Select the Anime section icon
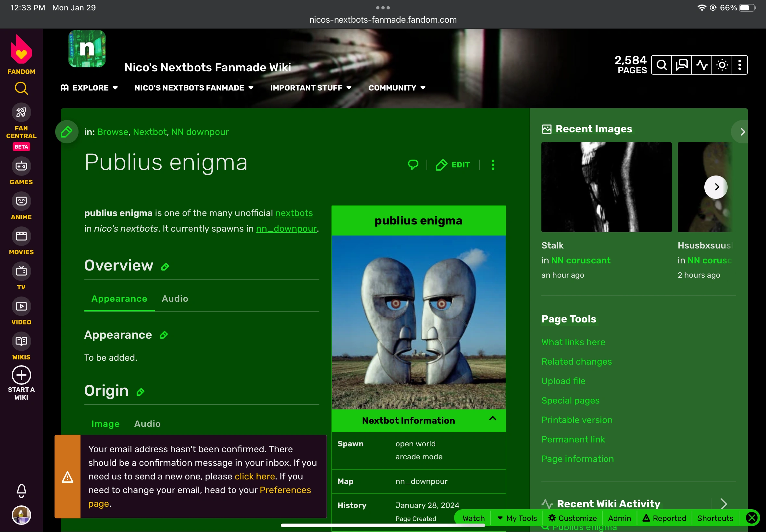766x532 pixels. [21, 201]
